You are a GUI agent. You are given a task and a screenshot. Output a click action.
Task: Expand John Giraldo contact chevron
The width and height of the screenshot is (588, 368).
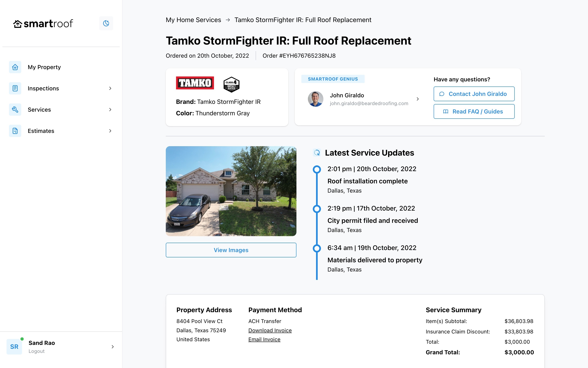coord(418,99)
